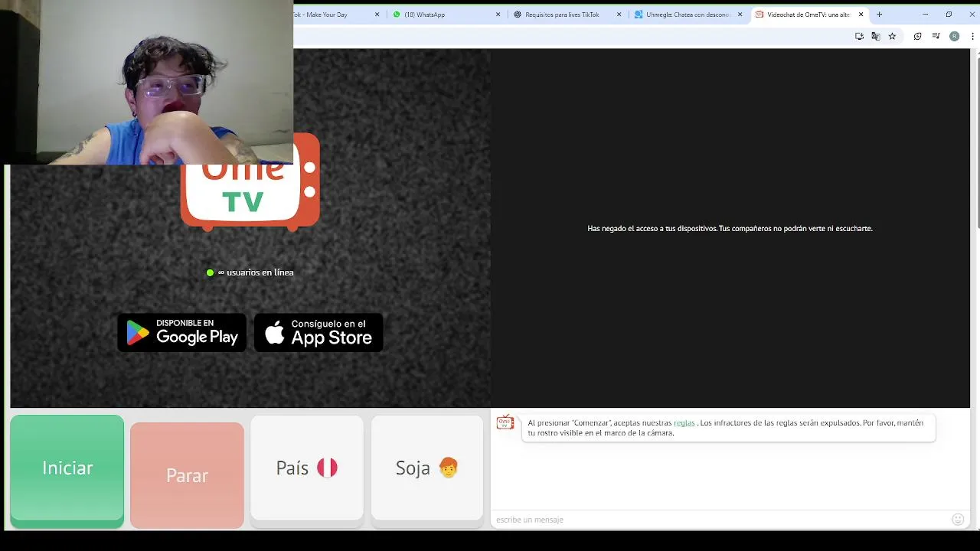Click the '∞ usuarios en línea' text

(x=256, y=272)
